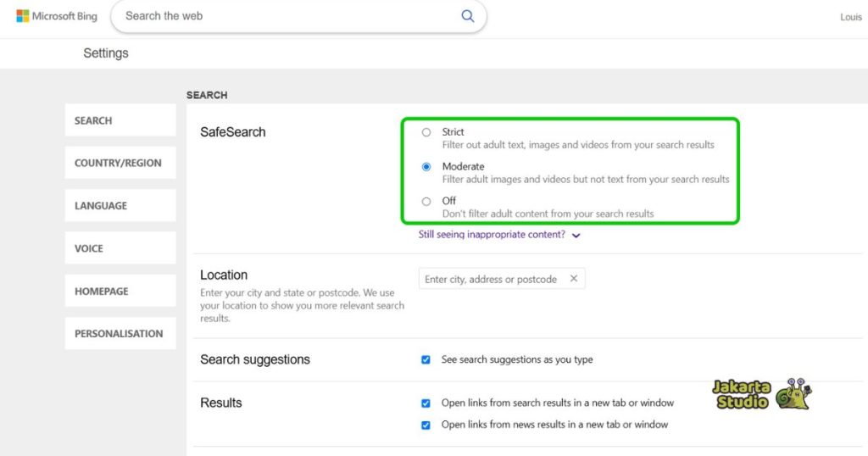Screen dimensions: 868x456
Task: Click the Louis account name
Action: pyautogui.click(x=850, y=17)
